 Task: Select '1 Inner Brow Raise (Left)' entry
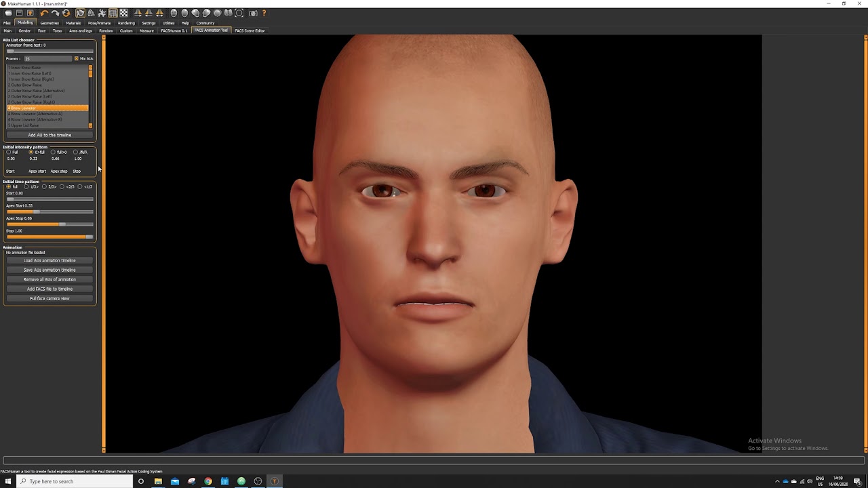click(47, 73)
